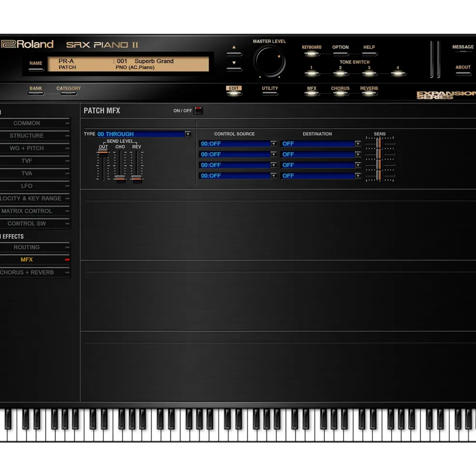This screenshot has width=476, height=476.
Task: Open the Structure edit section
Action: (x=35, y=136)
